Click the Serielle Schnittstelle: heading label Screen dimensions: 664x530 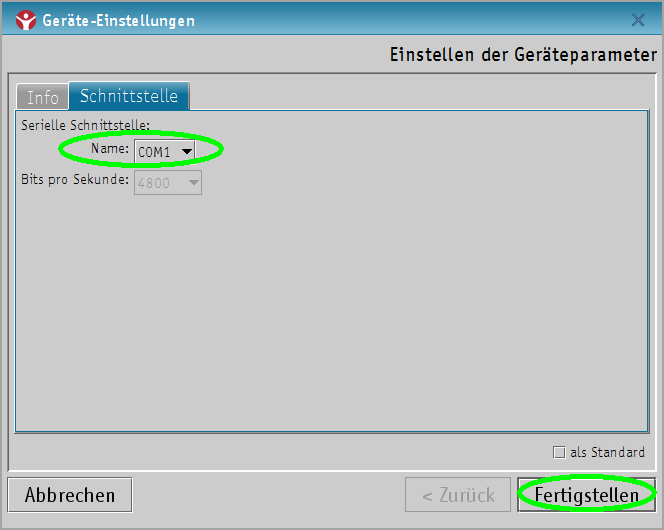[x=86, y=125]
